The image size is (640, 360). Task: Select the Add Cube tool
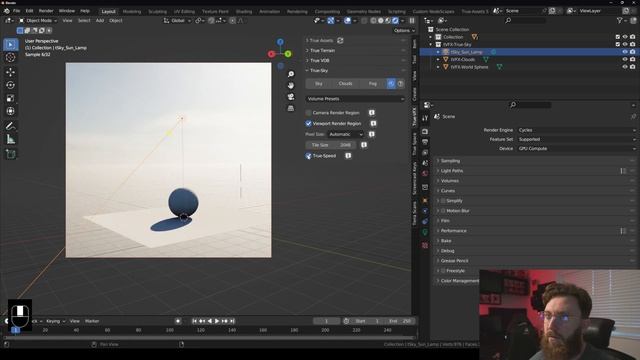tap(11, 154)
